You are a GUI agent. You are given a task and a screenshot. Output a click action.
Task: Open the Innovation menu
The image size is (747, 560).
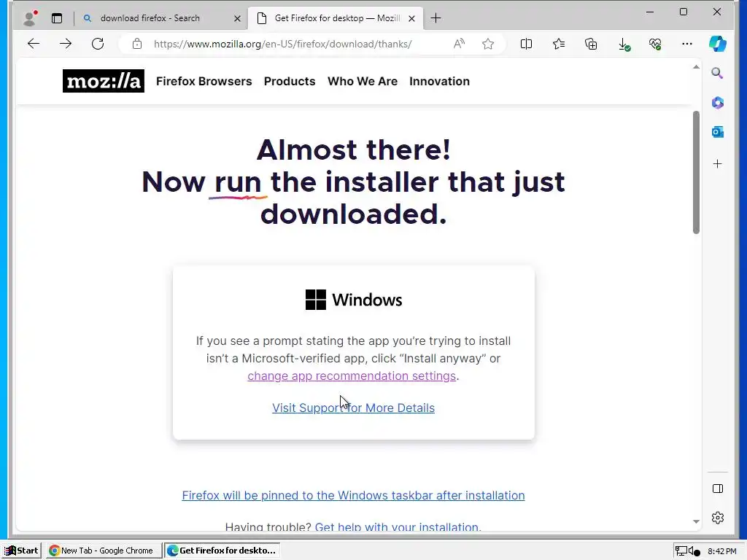point(439,82)
